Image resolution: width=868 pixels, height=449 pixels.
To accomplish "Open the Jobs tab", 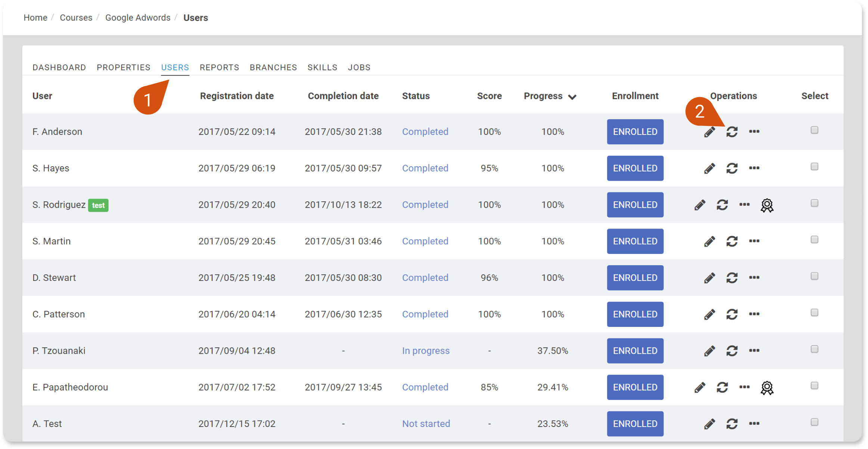I will (359, 68).
